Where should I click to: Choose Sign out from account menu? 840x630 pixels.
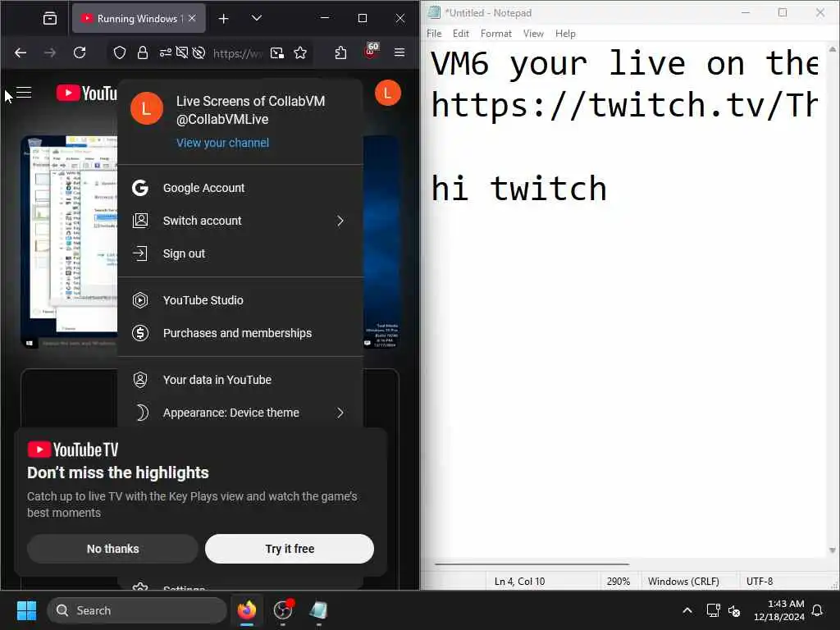240,253
